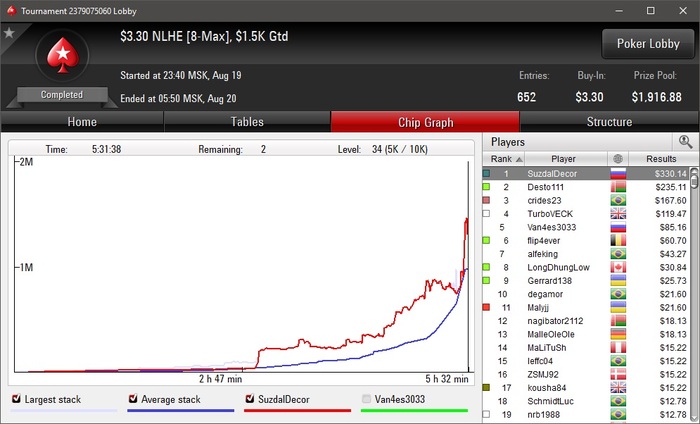Select the Chip Graph tab

[425, 122]
